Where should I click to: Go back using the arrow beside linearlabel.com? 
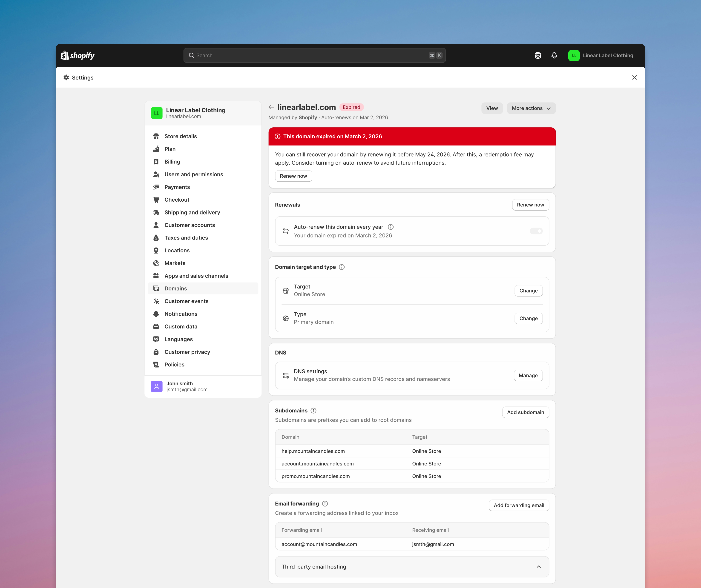(271, 107)
